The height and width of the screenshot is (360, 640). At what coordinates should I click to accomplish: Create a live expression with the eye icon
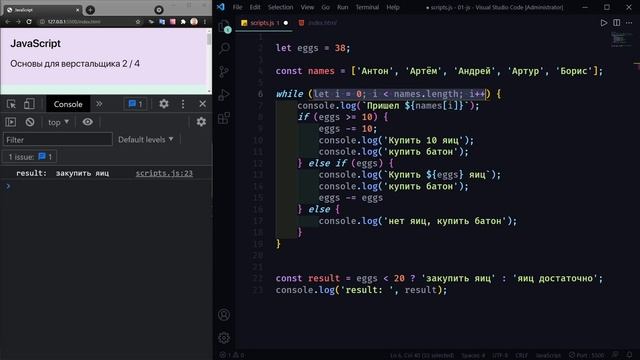coord(87,122)
